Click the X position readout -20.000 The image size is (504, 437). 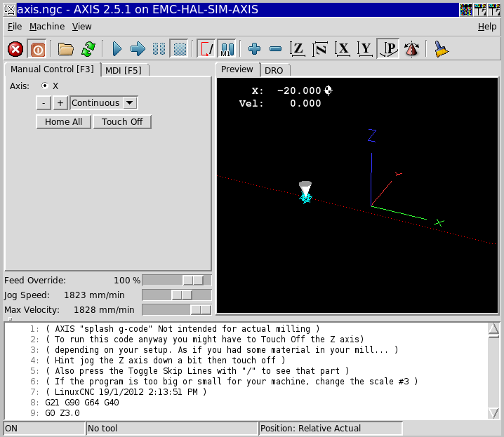coord(299,91)
